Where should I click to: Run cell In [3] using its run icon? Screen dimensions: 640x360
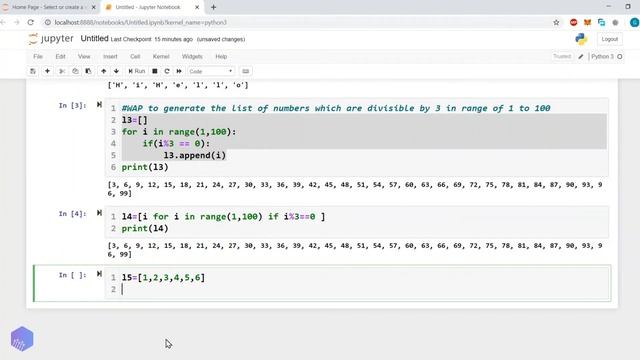coord(99,105)
